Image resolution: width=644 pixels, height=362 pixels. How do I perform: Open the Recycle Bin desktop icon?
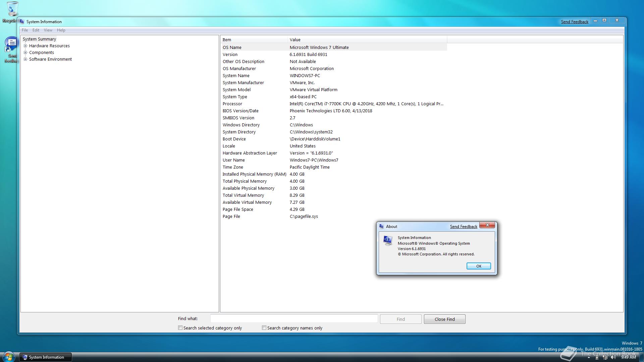pos(10,12)
